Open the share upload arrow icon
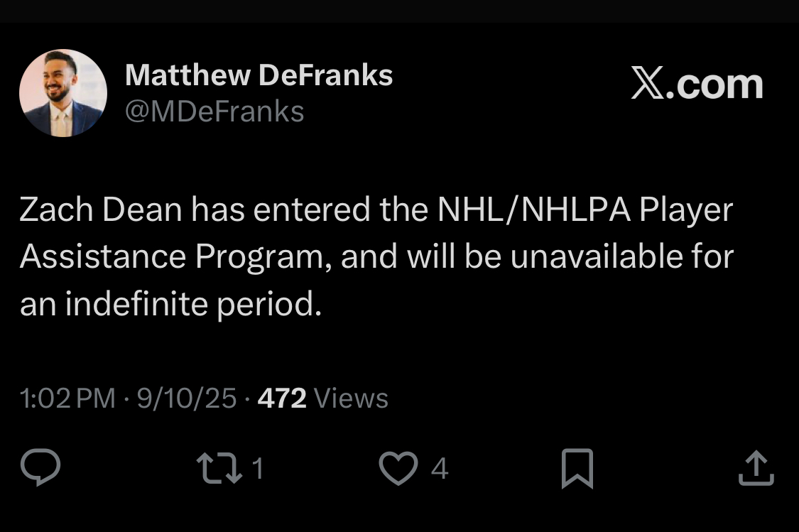 coord(756,467)
